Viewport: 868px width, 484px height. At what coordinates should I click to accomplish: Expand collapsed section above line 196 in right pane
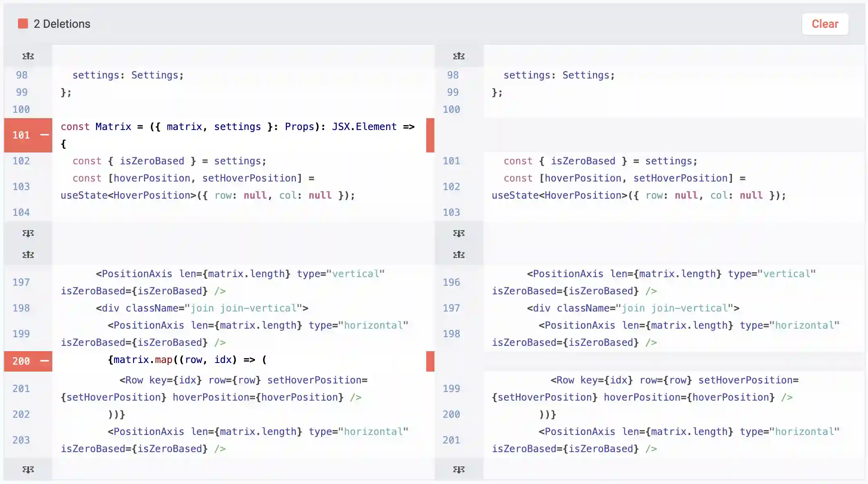pyautogui.click(x=459, y=254)
